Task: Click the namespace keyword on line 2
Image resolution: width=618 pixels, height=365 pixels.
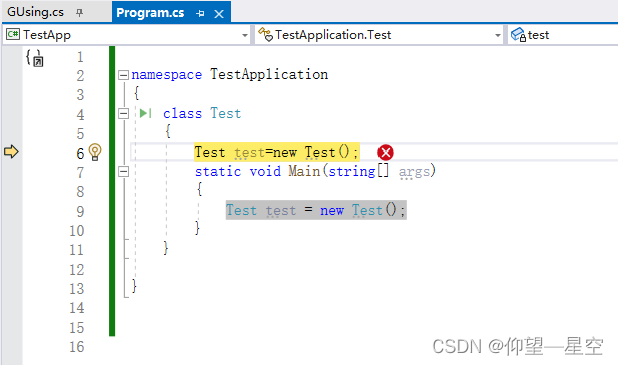Action: coord(166,74)
